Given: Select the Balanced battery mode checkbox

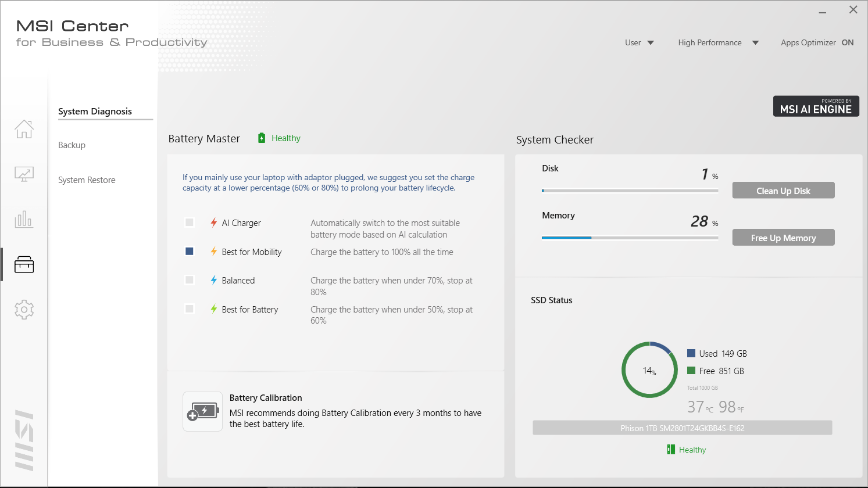Looking at the screenshot, I should tap(190, 280).
